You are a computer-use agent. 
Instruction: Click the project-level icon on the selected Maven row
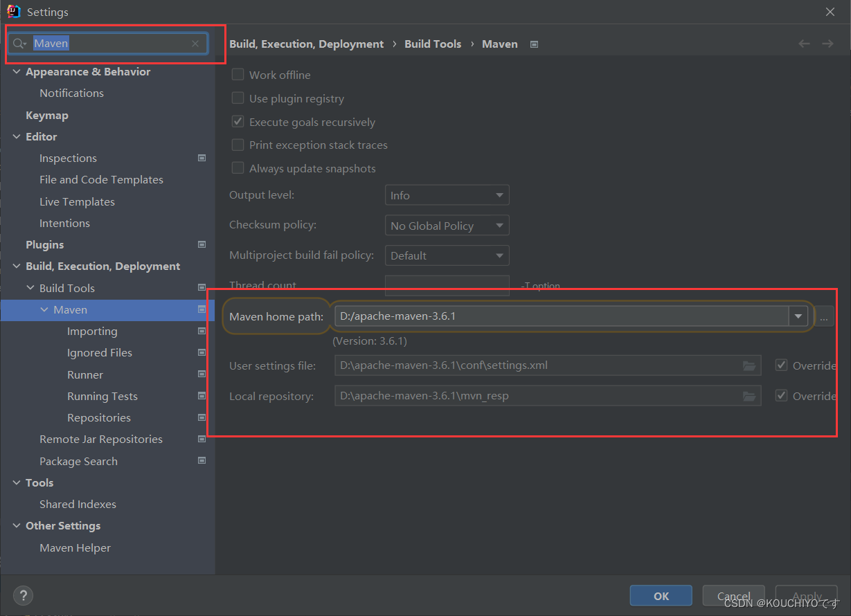(201, 309)
